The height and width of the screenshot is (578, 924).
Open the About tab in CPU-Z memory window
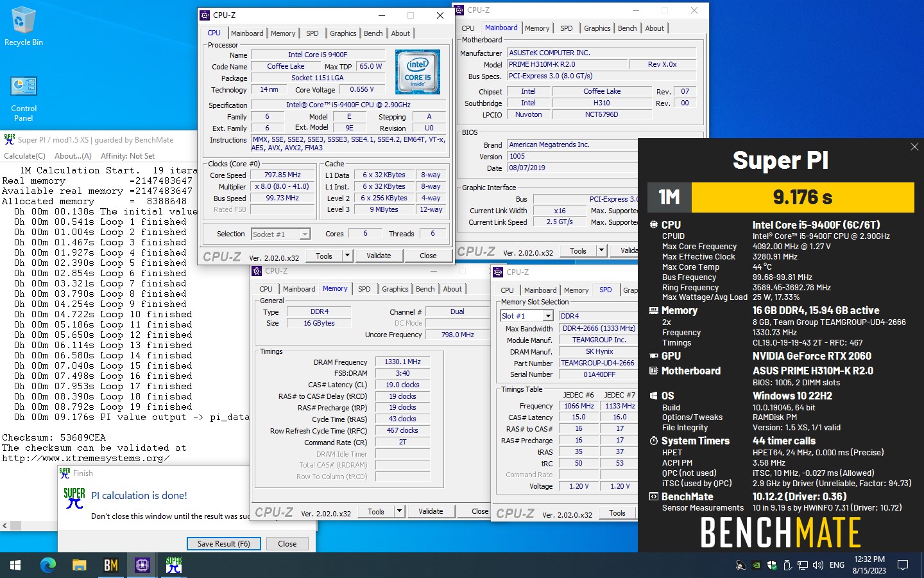(x=452, y=289)
